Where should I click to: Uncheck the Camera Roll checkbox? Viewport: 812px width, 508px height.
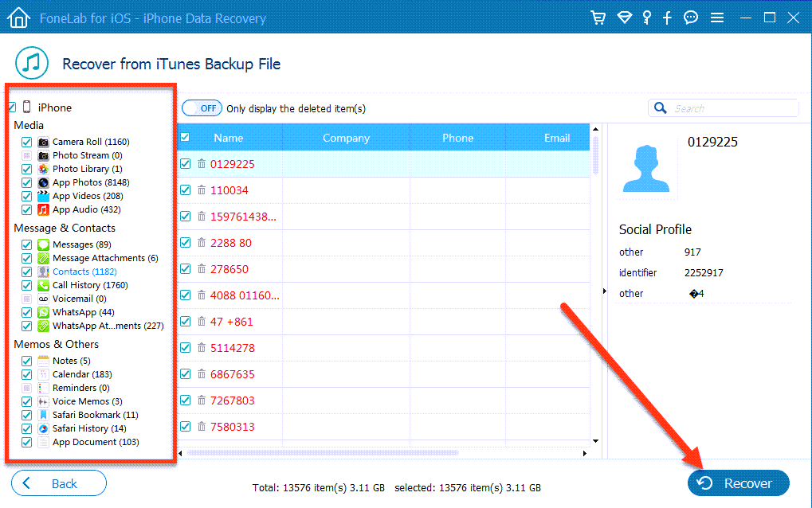coord(27,142)
